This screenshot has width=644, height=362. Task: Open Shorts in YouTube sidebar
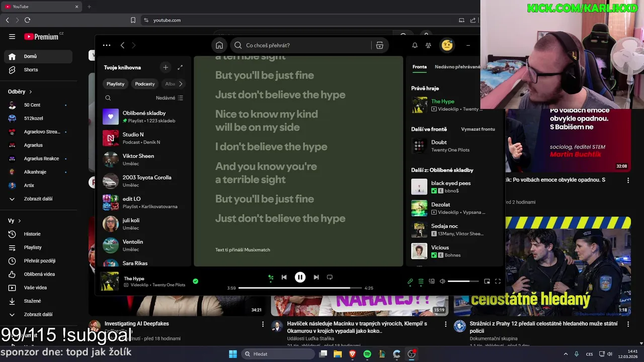(38, 70)
